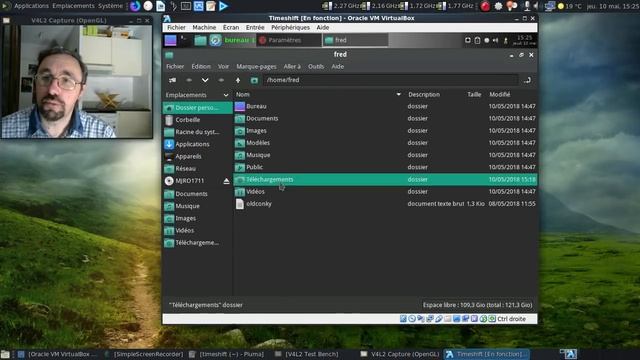Open the volume speaker icon in host panel
The width and height of the screenshot is (640, 360).
coord(536,6)
